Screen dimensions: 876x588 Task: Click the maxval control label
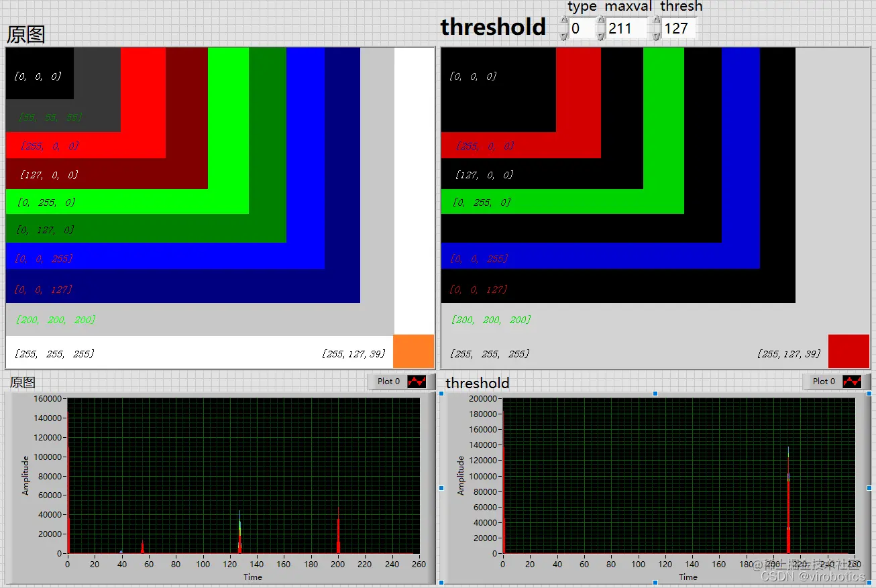(628, 7)
